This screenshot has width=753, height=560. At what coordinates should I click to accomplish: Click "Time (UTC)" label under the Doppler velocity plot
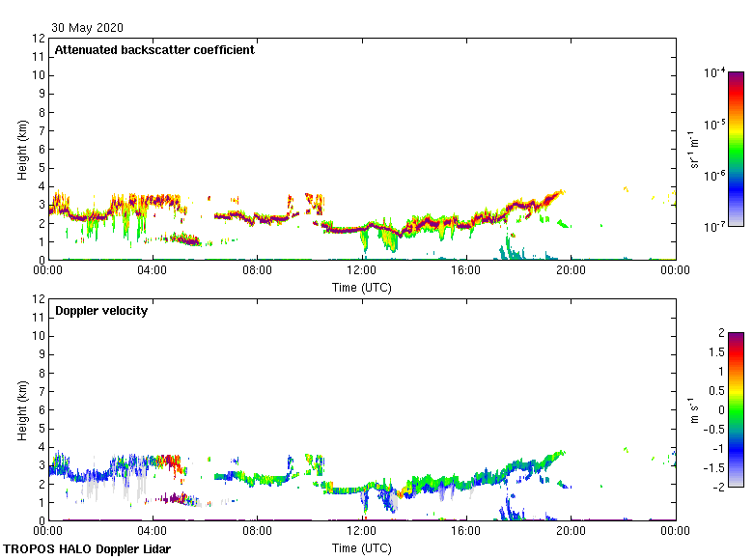(362, 547)
